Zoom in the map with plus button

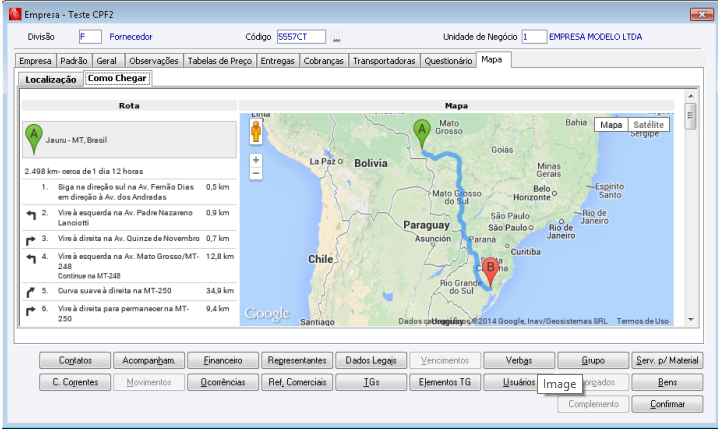(256, 159)
